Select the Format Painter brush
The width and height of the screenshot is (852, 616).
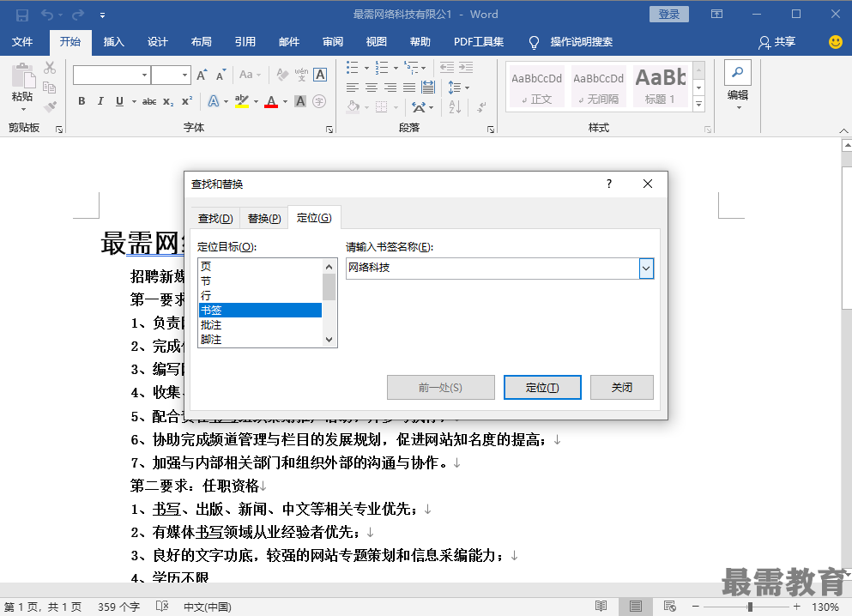(50, 106)
